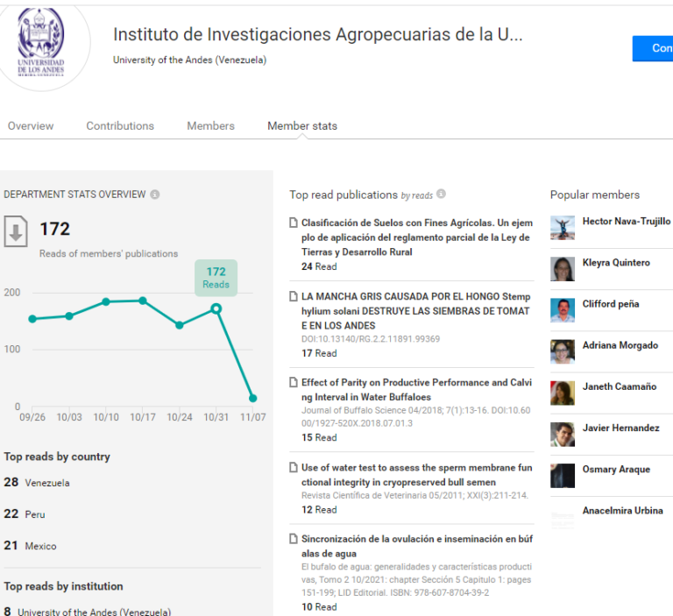Open Clifford peña's member profile
Viewport: 673px width, 616px height.
point(610,304)
